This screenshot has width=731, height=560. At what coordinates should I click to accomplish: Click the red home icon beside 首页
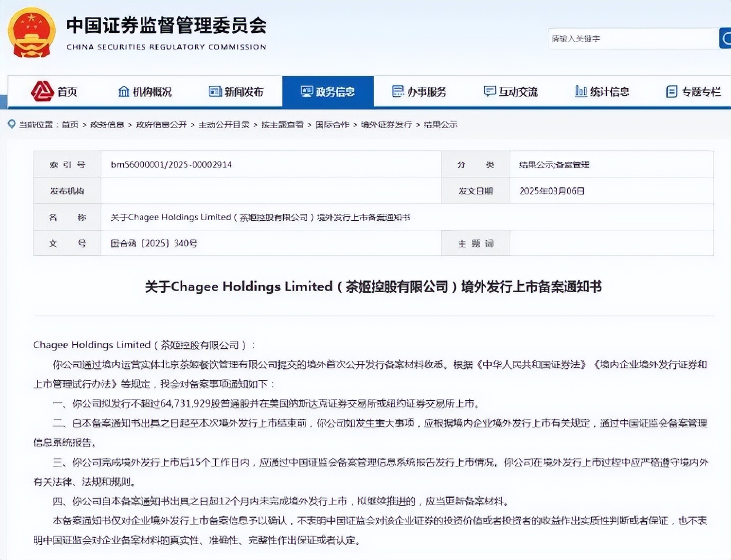[x=42, y=92]
